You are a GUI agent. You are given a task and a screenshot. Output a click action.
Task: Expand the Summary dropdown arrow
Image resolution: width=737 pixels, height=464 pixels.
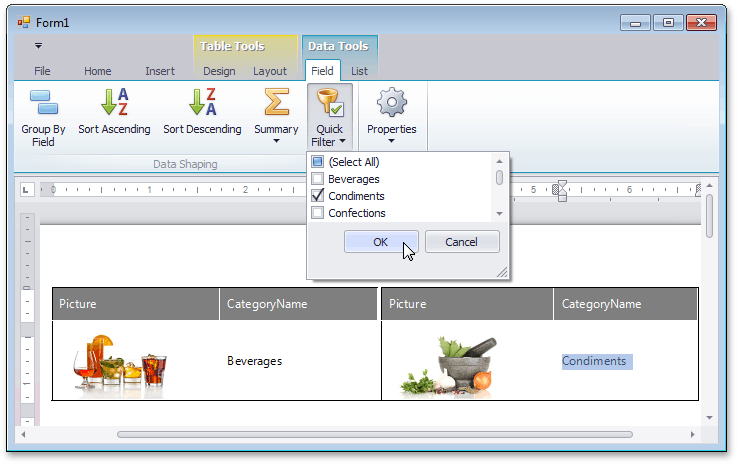coord(276,141)
